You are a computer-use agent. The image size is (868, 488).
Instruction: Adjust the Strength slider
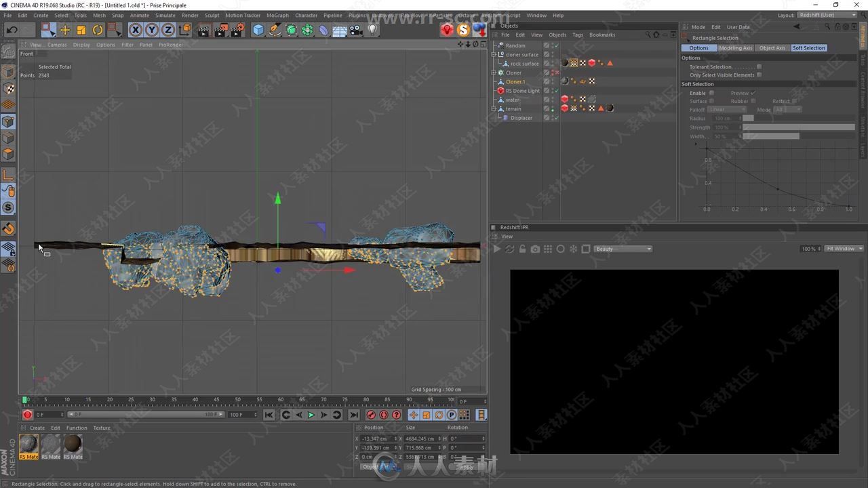tap(799, 127)
